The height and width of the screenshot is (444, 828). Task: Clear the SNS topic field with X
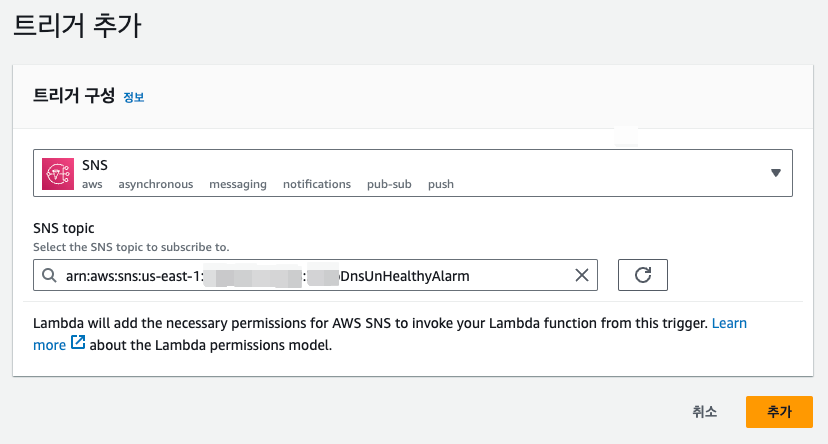tap(581, 275)
